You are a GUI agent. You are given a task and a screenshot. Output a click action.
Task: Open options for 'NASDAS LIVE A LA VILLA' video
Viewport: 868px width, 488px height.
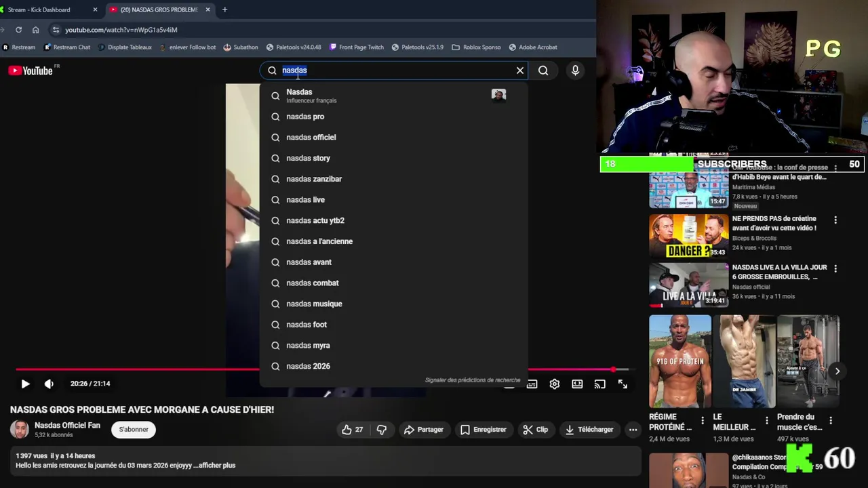coord(835,269)
